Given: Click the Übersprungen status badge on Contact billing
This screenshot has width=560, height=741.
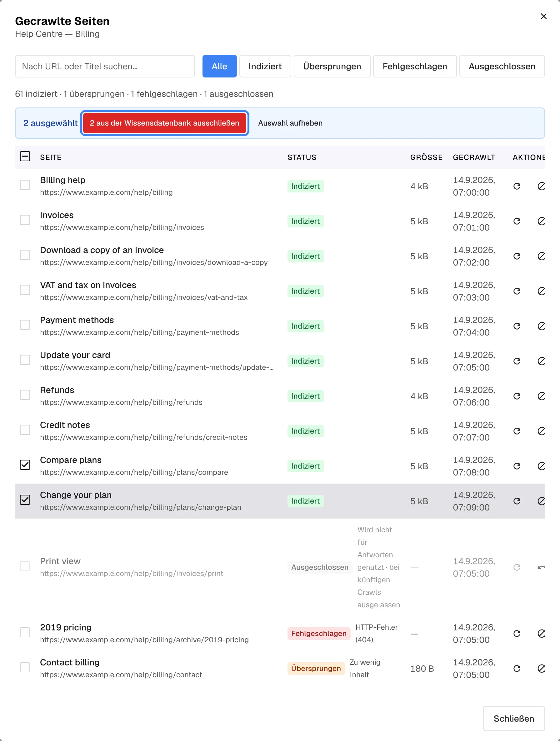Looking at the screenshot, I should [x=316, y=669].
